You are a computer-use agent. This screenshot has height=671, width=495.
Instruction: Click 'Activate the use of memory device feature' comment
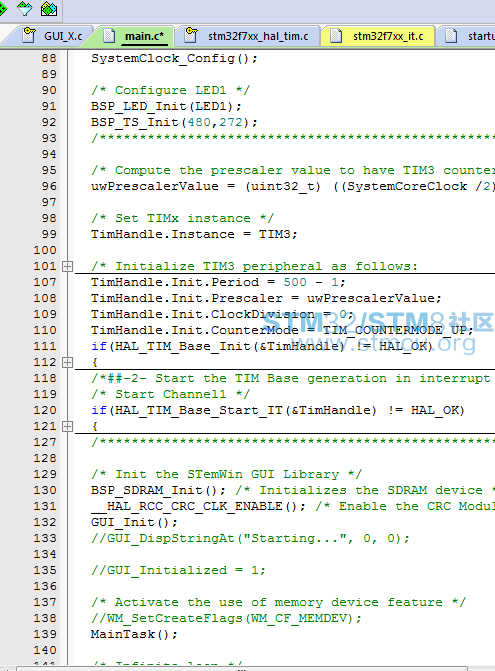click(278, 603)
